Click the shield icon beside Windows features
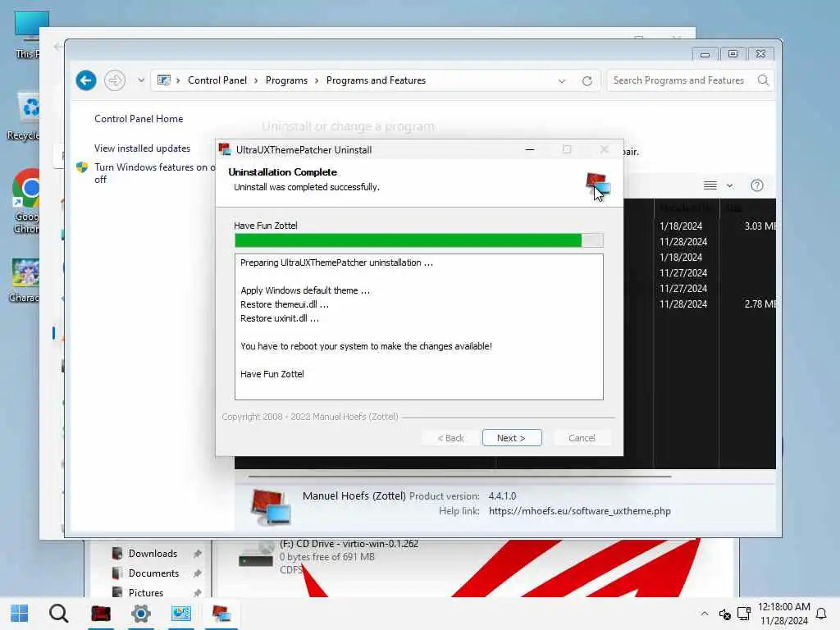 [x=82, y=167]
